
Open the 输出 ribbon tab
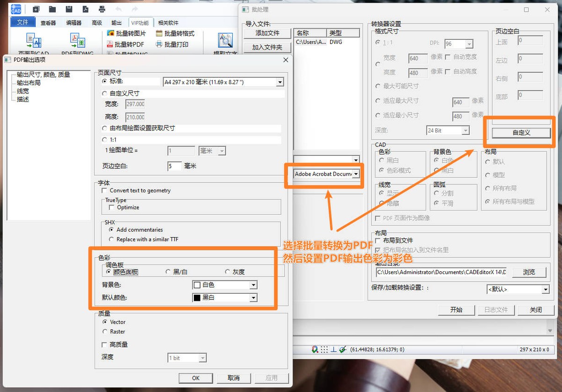coord(116,22)
